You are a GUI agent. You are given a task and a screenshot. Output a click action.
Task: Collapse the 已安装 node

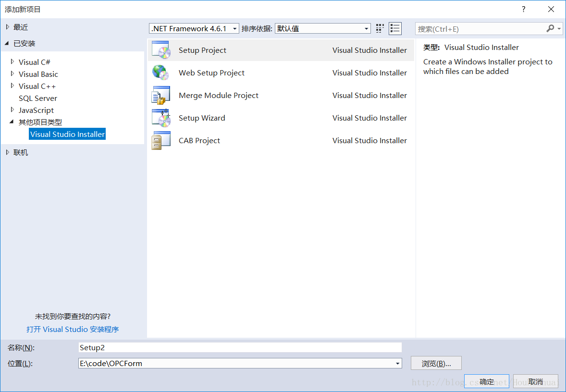[x=7, y=43]
